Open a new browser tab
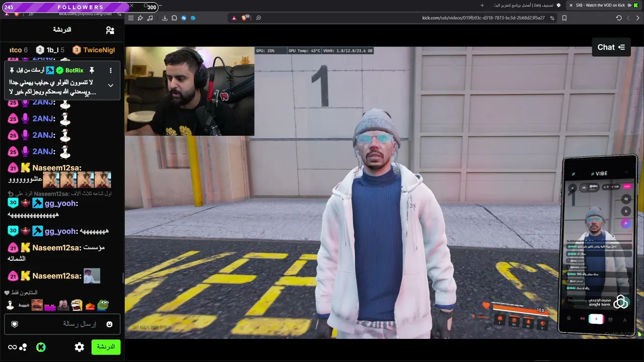Image resolution: width=644 pixels, height=362 pixels. [x=482, y=6]
